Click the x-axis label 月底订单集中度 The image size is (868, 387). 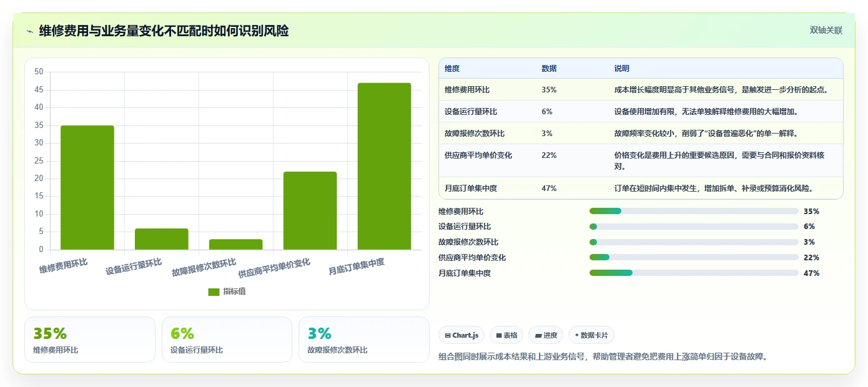(x=357, y=267)
